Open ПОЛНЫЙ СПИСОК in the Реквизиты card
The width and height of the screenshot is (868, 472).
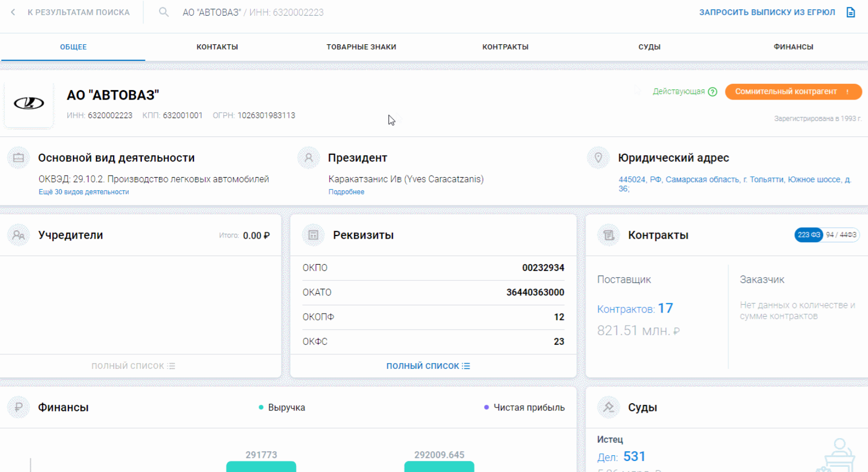point(428,365)
